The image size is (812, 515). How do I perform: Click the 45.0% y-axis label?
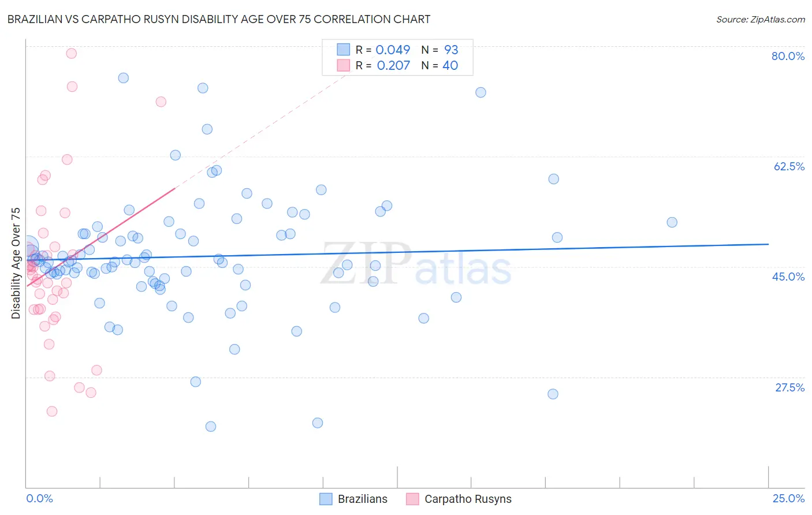[x=788, y=277]
